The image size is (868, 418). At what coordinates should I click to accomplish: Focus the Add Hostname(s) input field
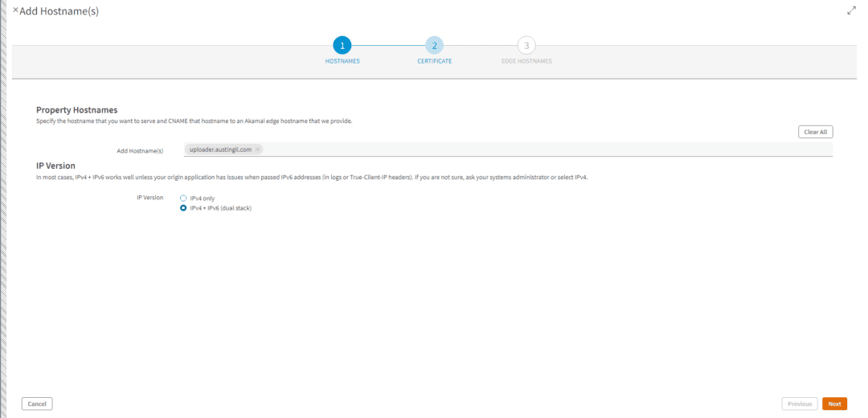[547, 150]
